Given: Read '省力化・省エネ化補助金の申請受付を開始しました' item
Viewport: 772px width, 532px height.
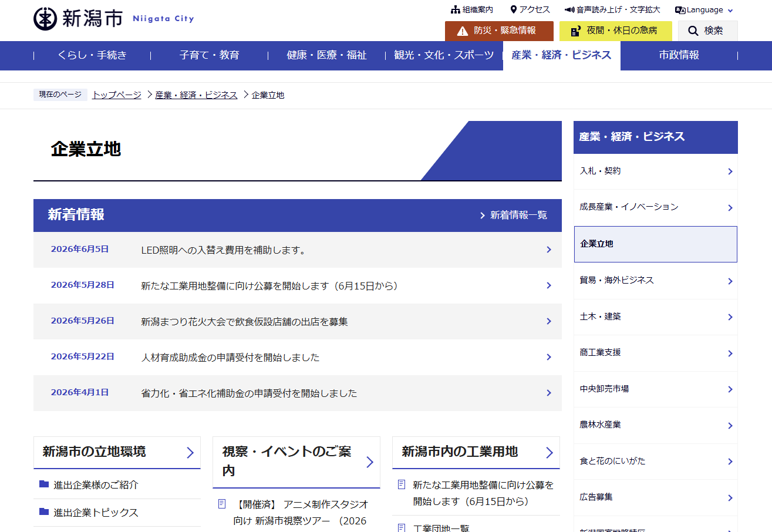Looking at the screenshot, I should click(x=250, y=393).
